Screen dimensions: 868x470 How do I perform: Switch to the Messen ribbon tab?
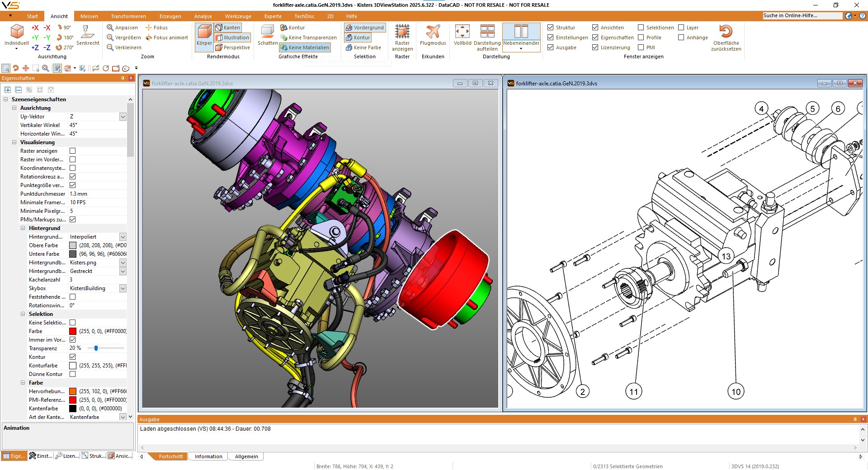(89, 16)
